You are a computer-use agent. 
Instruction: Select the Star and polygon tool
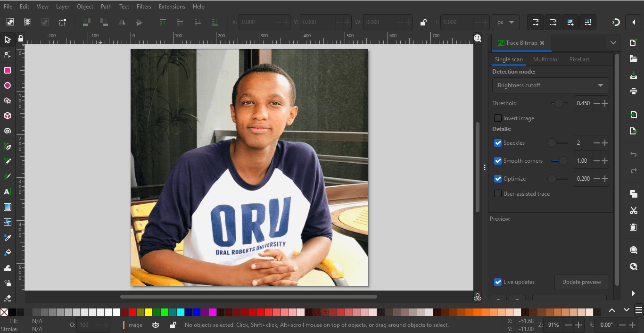click(x=8, y=100)
